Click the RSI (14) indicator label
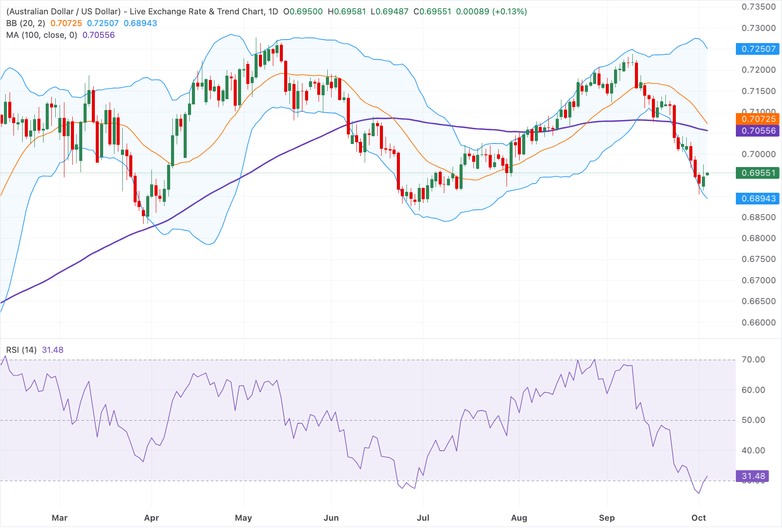This screenshot has width=782, height=532. coord(21,350)
